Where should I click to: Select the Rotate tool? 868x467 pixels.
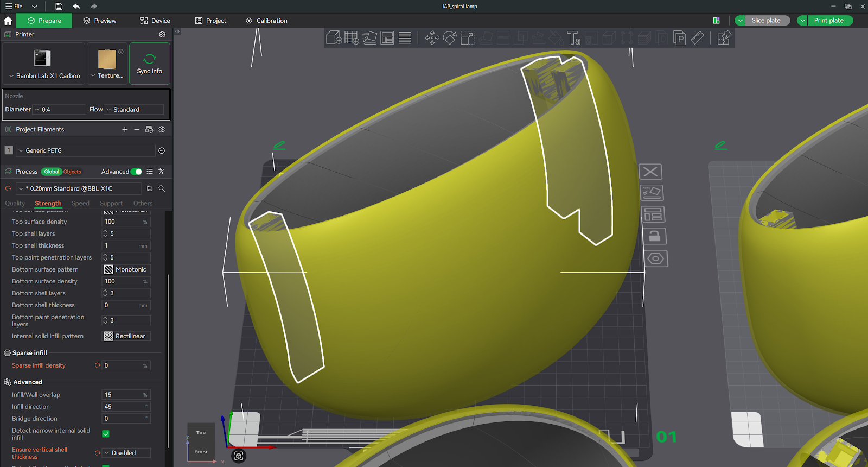coord(450,38)
